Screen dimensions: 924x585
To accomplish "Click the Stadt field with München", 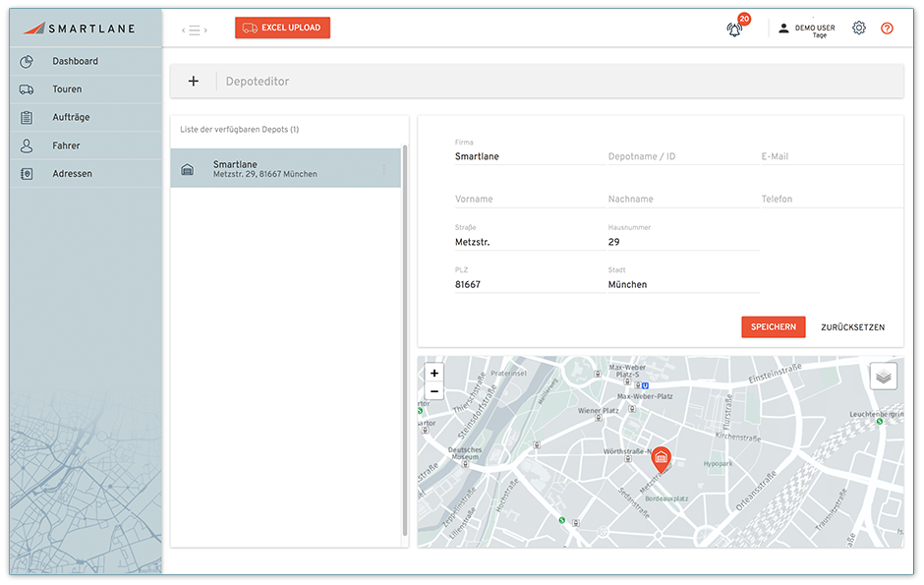I will point(683,284).
